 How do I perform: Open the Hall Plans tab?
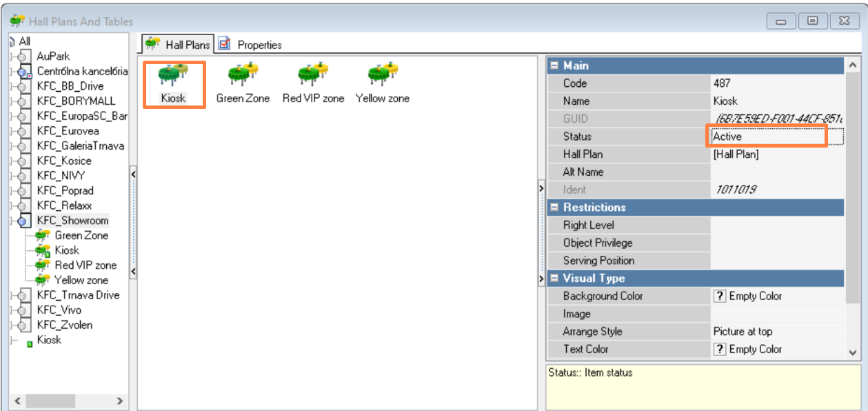point(178,45)
